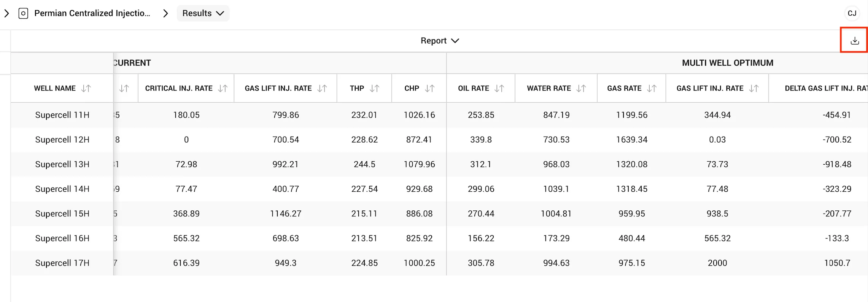This screenshot has width=868, height=302.
Task: Click the breadcrumb chevron before Results
Action: pyautogui.click(x=165, y=13)
